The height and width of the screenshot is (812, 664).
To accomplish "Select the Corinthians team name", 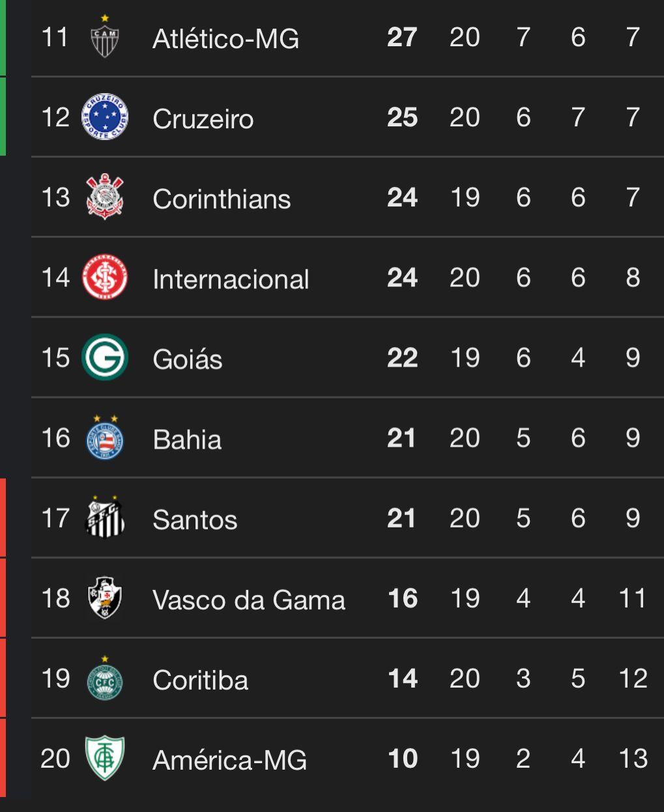I will 222,199.
